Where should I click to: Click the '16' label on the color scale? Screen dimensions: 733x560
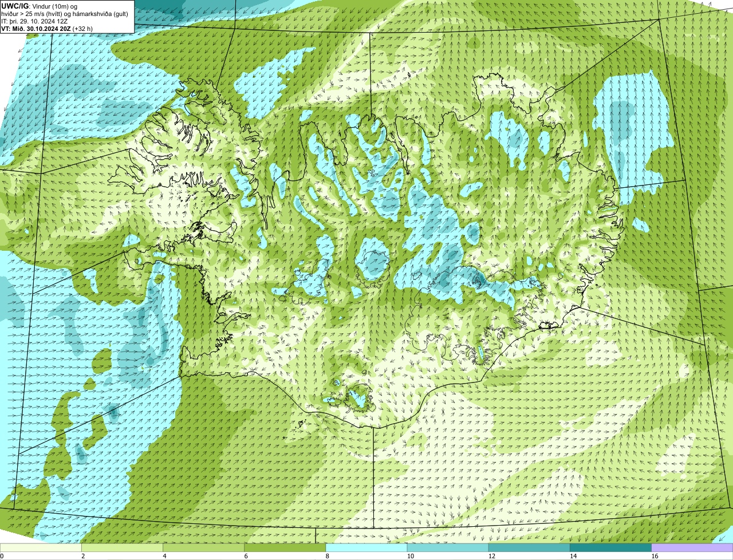(655, 556)
